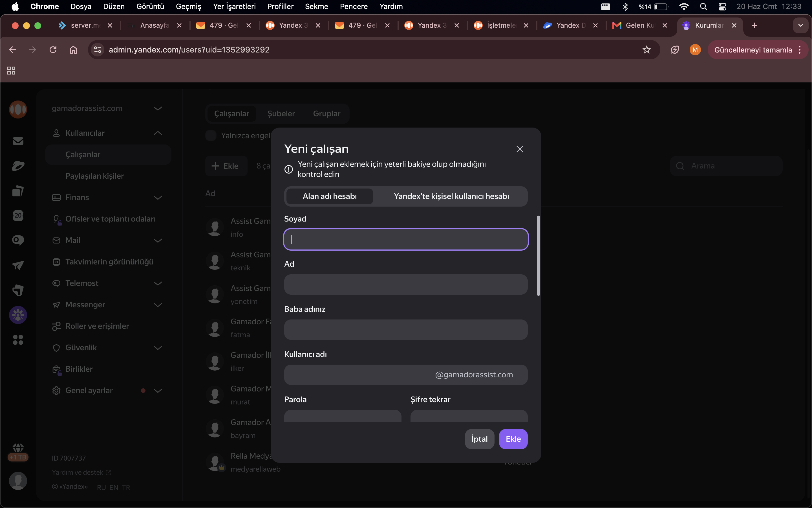The width and height of the screenshot is (812, 508).
Task: Open Chrome profile M avatar
Action: point(695,50)
